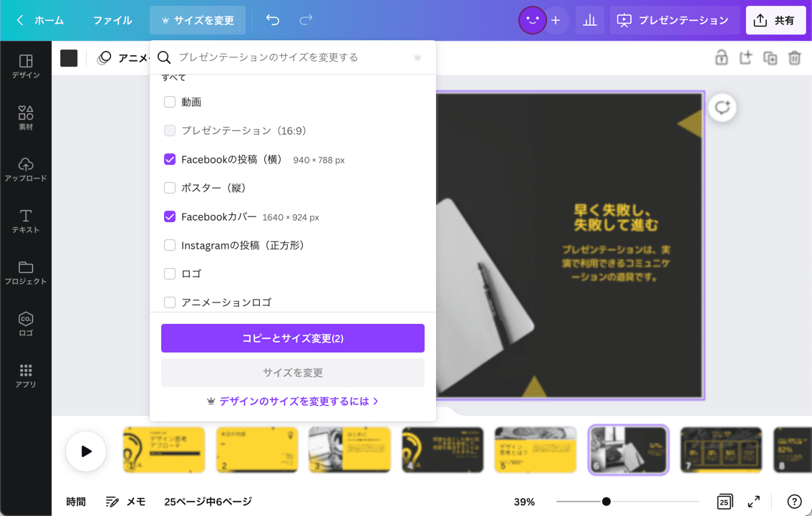
Task: Open the ファイル menu
Action: (111, 21)
